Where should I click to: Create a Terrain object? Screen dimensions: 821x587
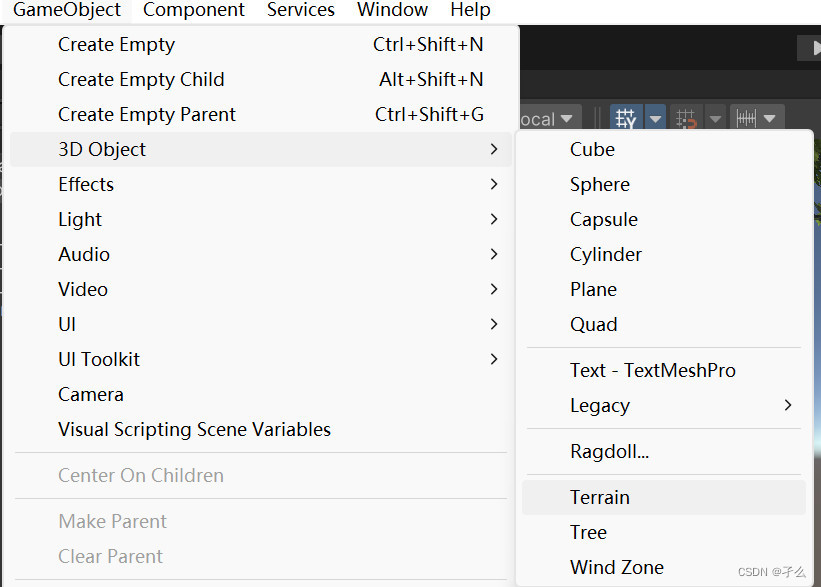[x=663, y=497]
